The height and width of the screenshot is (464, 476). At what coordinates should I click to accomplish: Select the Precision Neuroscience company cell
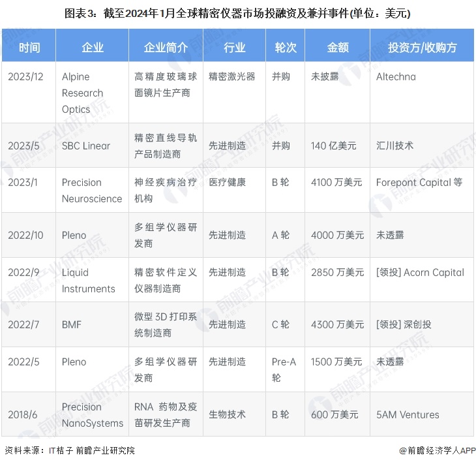92,191
